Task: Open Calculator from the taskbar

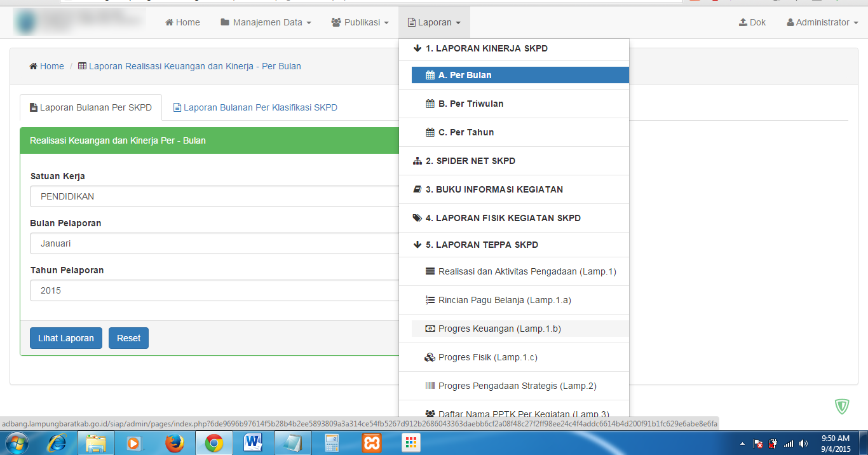Action: click(332, 443)
